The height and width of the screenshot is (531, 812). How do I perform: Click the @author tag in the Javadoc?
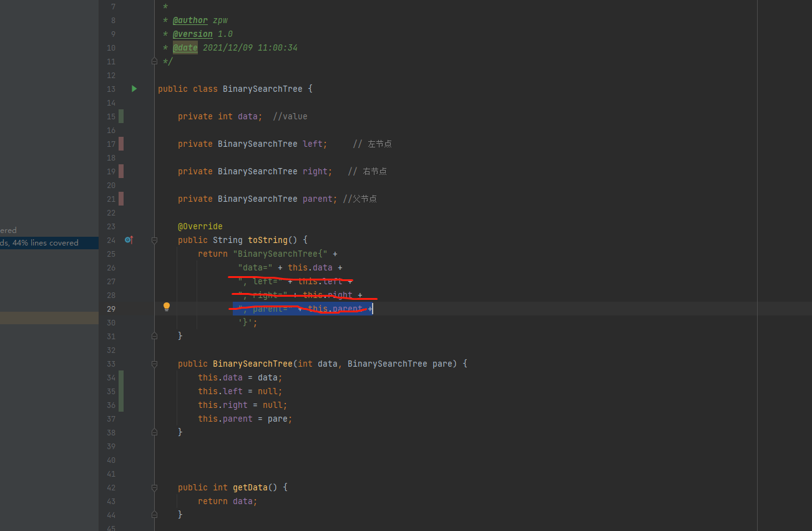coord(190,20)
